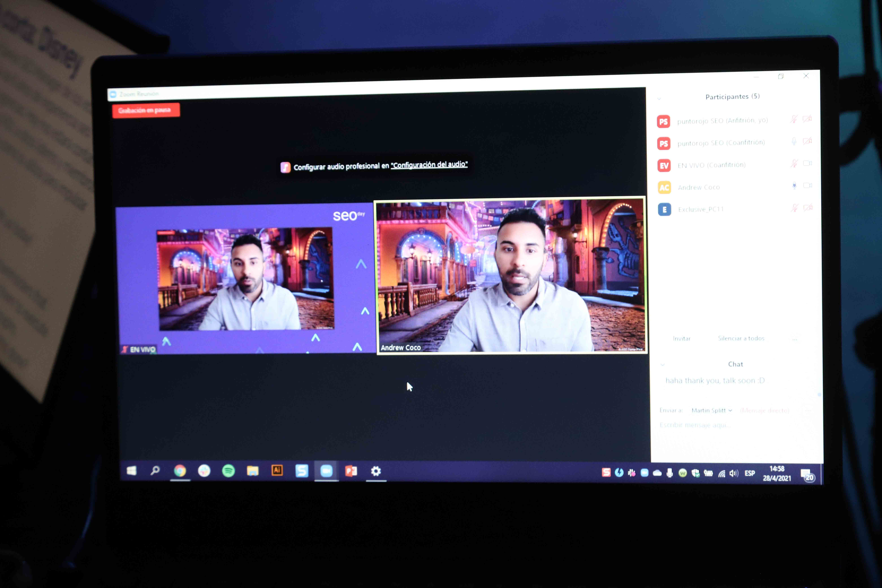Image resolution: width=882 pixels, height=588 pixels.
Task: Click the battery status tray icon
Action: pyautogui.click(x=708, y=473)
